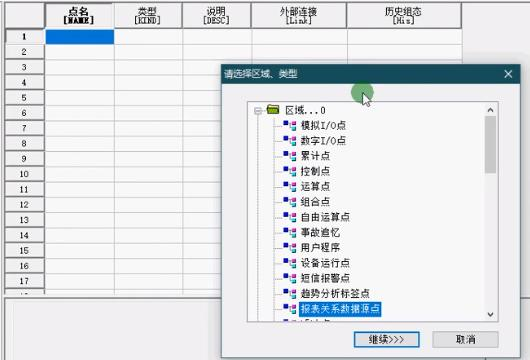This screenshot has height=360, width=530.
Task: Click the 运算点 node icon
Action: (x=290, y=186)
